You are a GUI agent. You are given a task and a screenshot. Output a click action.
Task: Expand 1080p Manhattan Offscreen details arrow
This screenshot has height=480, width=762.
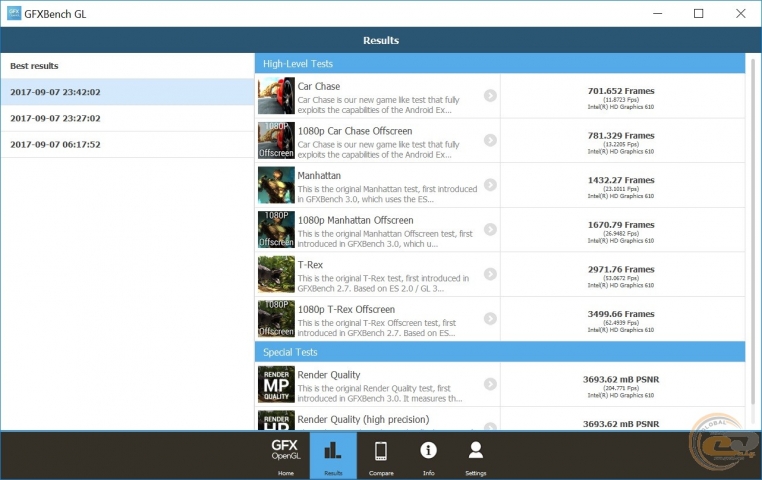490,229
